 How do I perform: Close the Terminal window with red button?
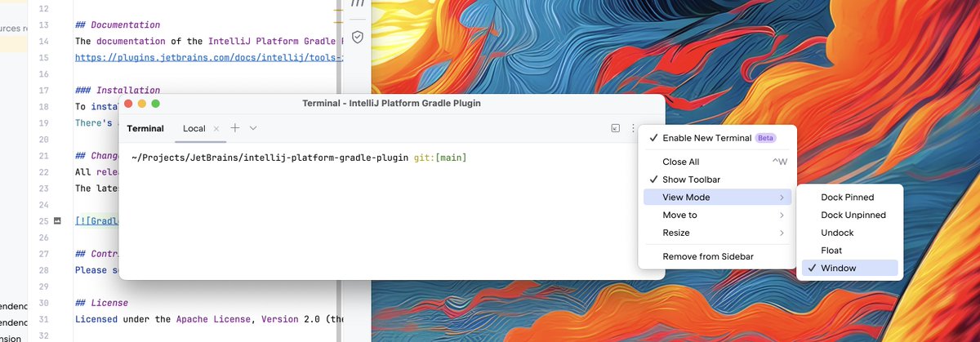(128, 104)
